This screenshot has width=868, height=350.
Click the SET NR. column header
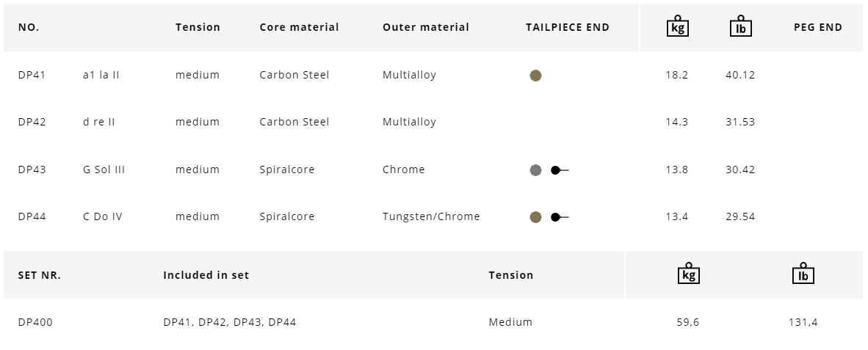pyautogui.click(x=39, y=275)
